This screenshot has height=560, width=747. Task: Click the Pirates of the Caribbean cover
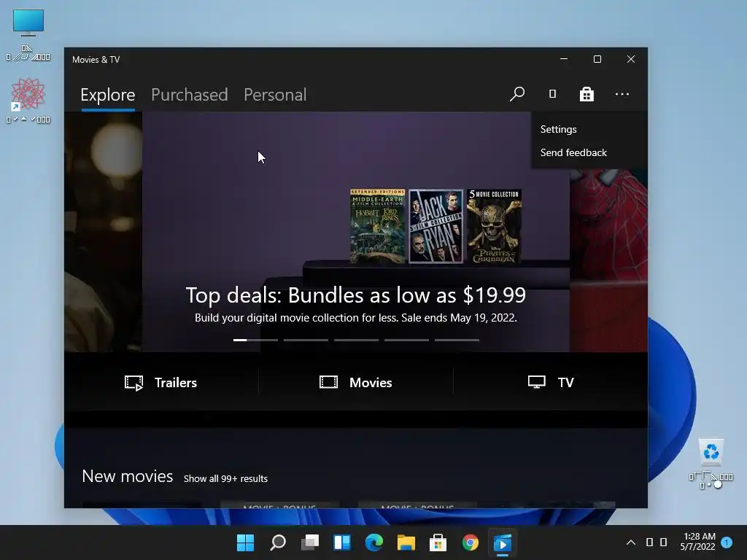[x=494, y=226]
